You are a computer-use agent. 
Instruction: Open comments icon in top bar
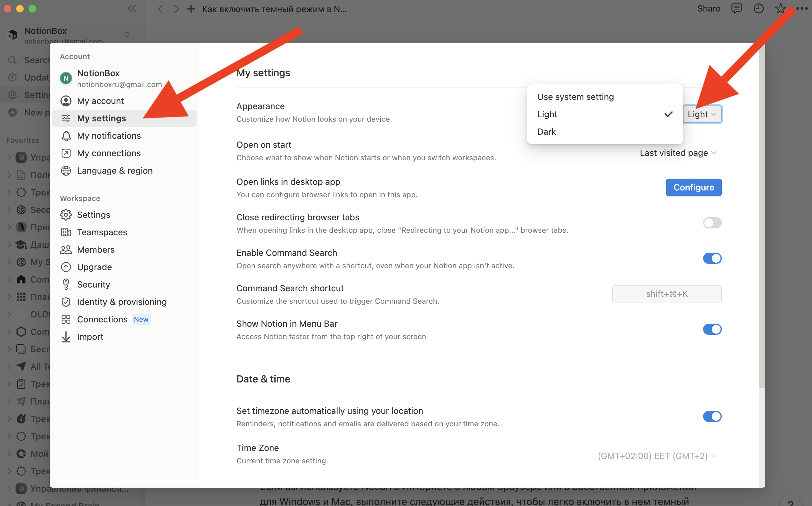[736, 9]
